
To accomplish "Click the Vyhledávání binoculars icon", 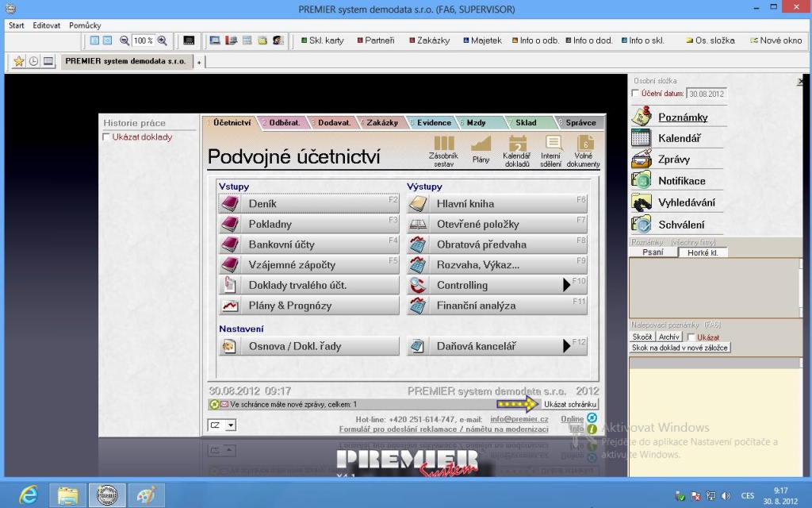I will point(641,202).
